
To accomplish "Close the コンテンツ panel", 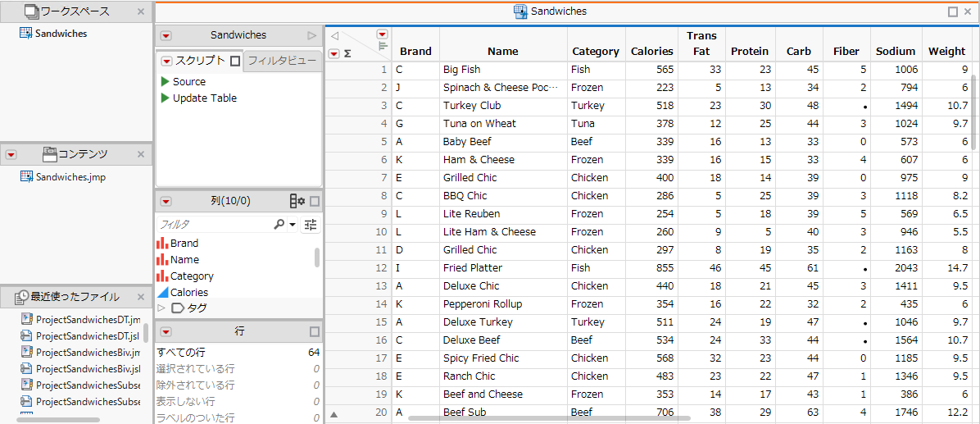I will point(141,154).
